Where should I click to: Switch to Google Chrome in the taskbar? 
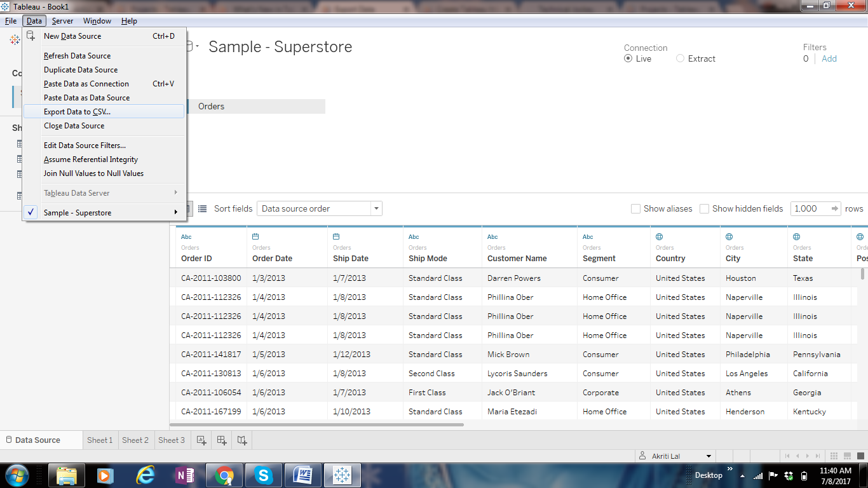224,475
